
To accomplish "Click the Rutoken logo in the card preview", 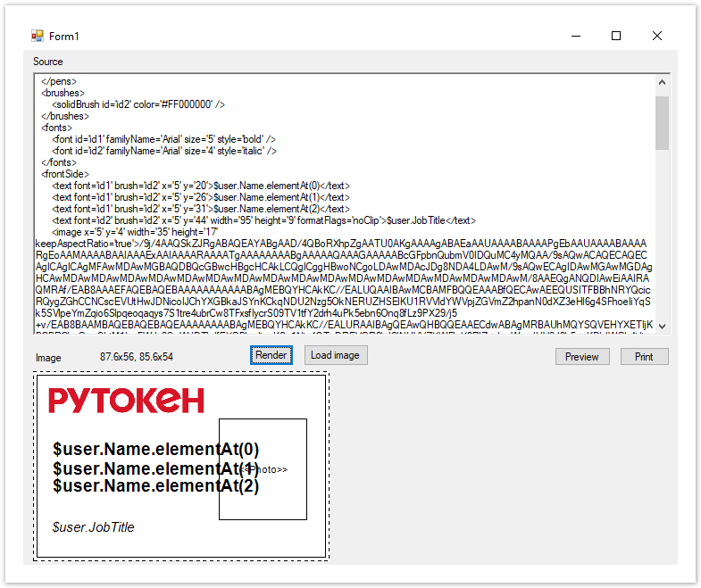I will [126, 401].
